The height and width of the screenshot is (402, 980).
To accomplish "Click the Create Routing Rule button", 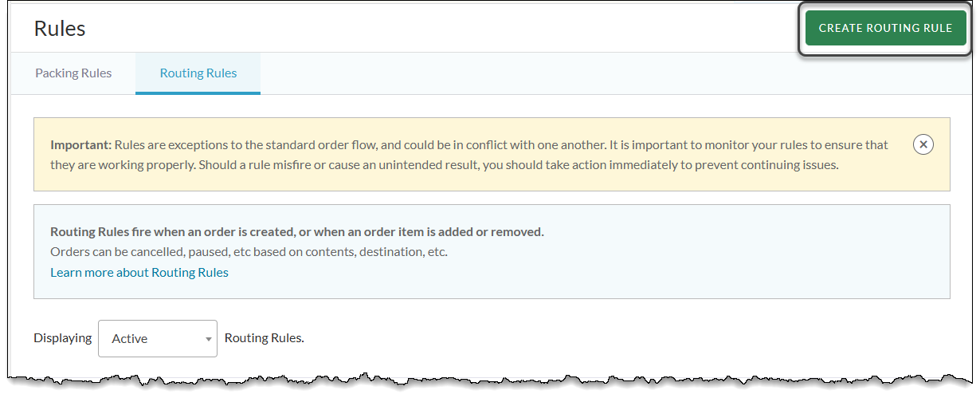I will (885, 28).
